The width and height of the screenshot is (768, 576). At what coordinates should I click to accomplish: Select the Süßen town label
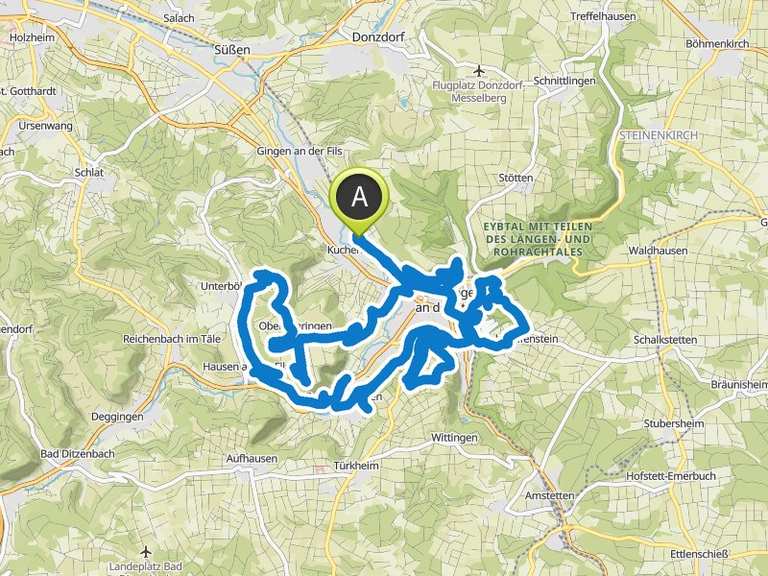233,49
